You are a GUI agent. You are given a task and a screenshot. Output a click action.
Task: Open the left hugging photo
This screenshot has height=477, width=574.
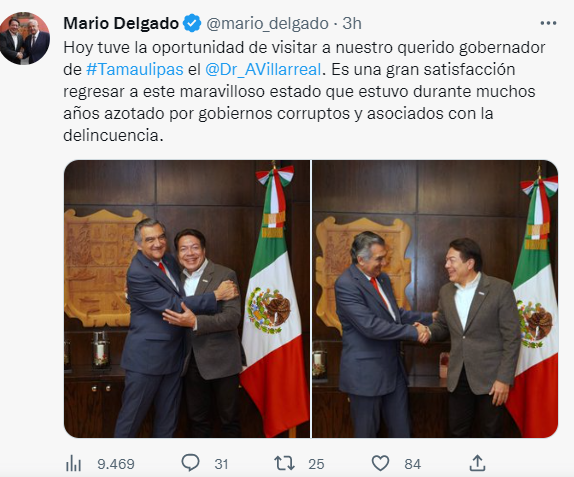click(187, 299)
